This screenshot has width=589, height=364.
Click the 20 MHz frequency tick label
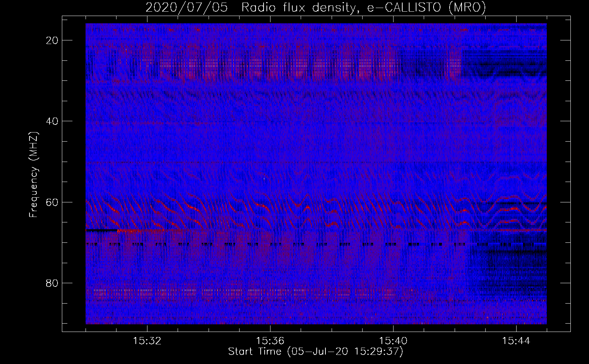pyautogui.click(x=52, y=40)
